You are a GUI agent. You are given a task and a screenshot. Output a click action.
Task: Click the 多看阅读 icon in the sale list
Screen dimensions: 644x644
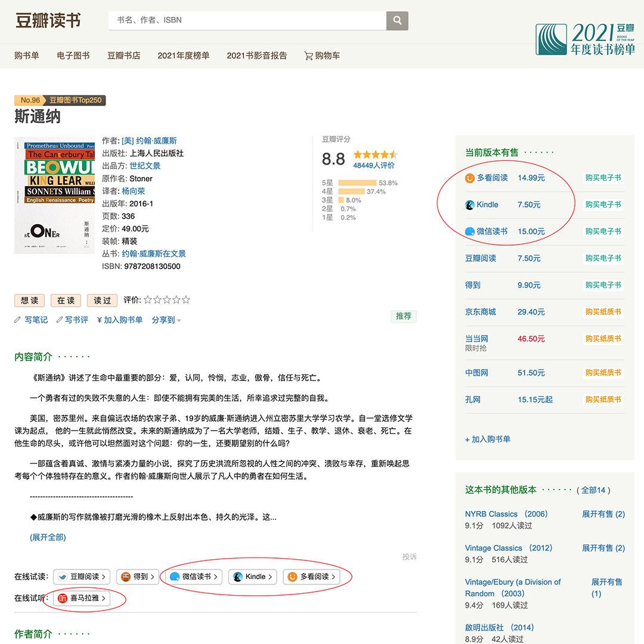470,178
